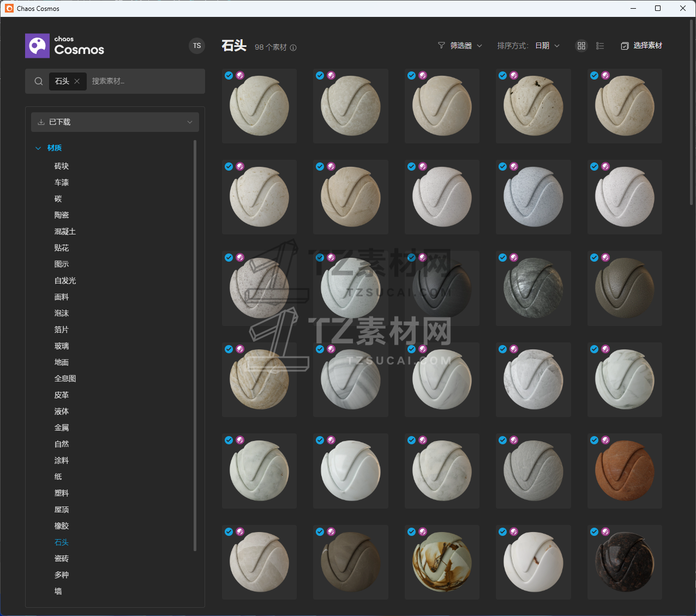
Task: Select the 塑料 category
Action: point(62,493)
